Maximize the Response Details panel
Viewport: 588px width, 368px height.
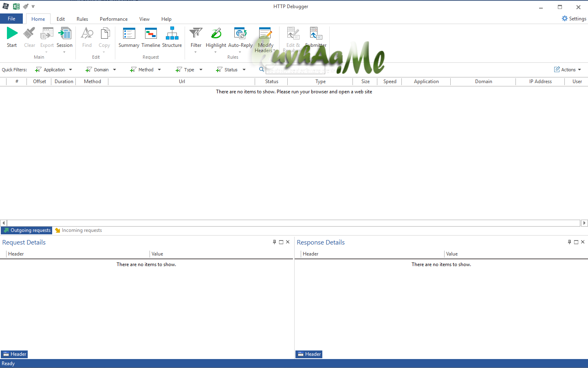pos(576,242)
